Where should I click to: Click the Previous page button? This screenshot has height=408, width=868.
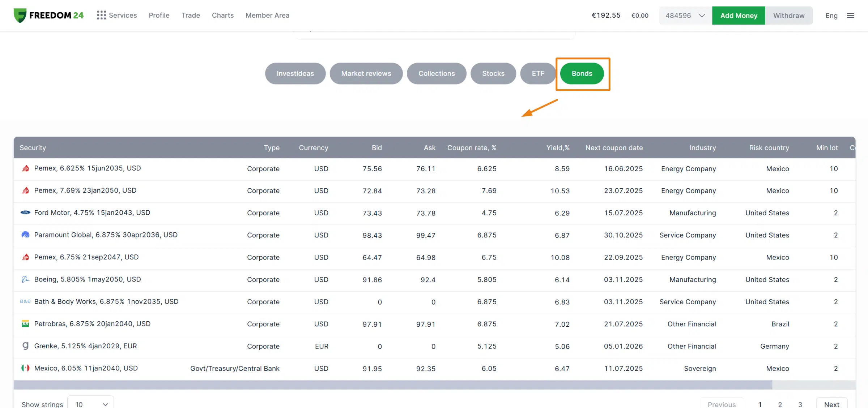(x=722, y=404)
